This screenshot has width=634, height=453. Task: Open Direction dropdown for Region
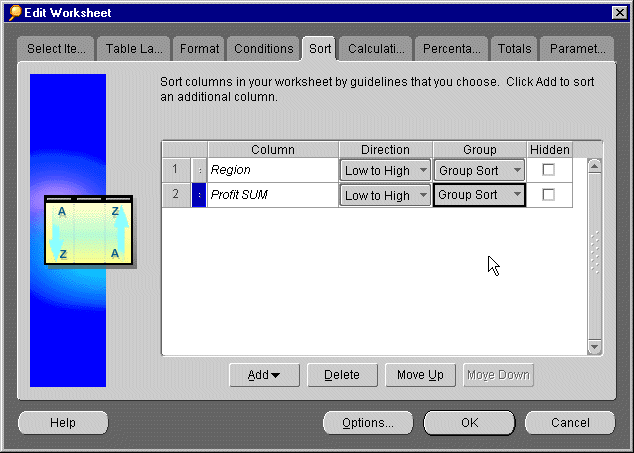[423, 170]
